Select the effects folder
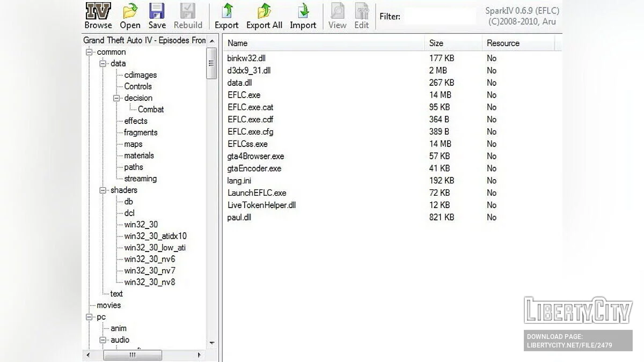 pos(136,121)
